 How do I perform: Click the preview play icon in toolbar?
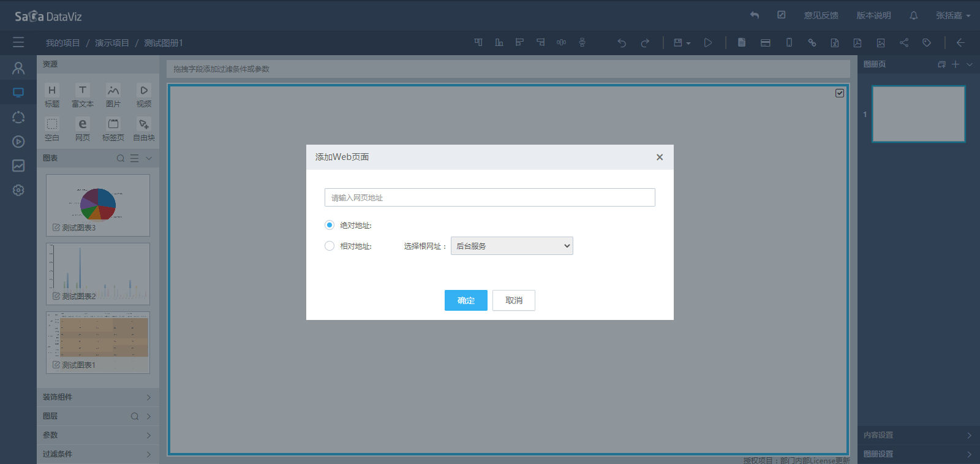[x=708, y=43]
